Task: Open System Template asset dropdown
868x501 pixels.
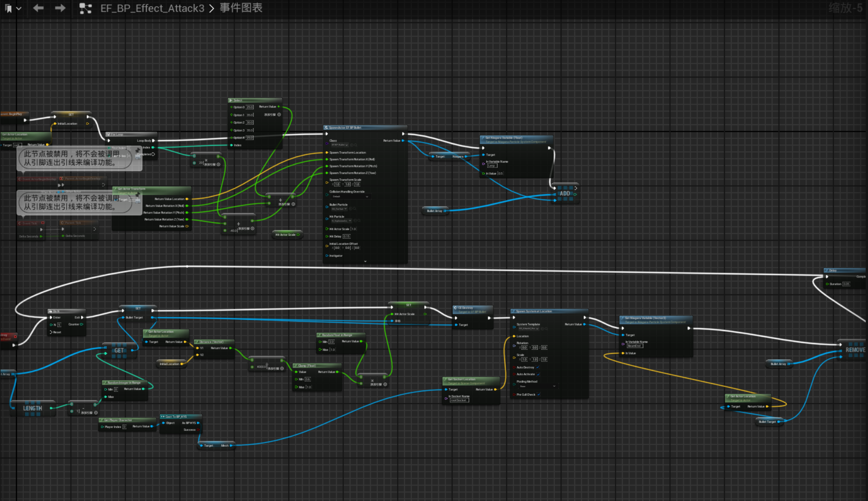Action: pos(529,328)
